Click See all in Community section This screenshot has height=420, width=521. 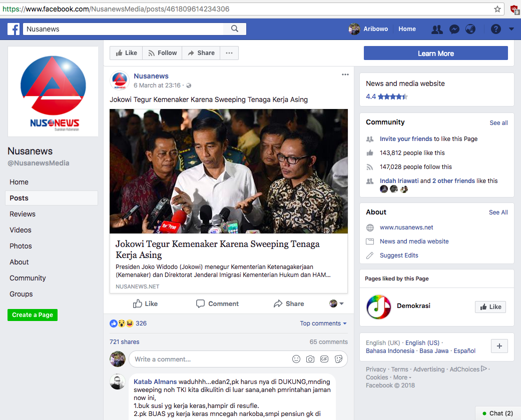498,123
